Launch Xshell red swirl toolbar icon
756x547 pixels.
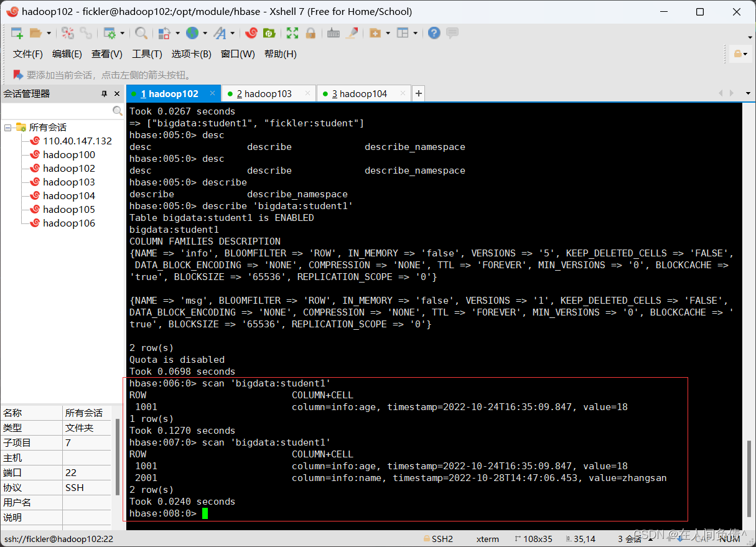[251, 33]
